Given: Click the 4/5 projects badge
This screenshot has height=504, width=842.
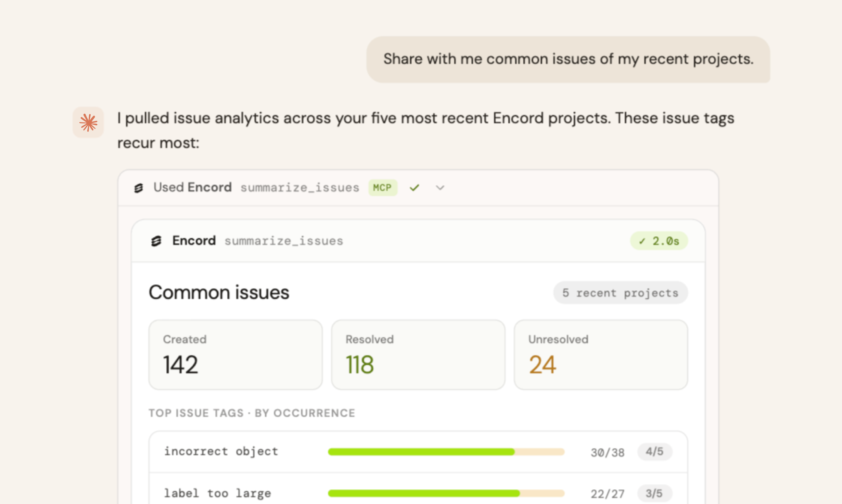Looking at the screenshot, I should [x=655, y=452].
